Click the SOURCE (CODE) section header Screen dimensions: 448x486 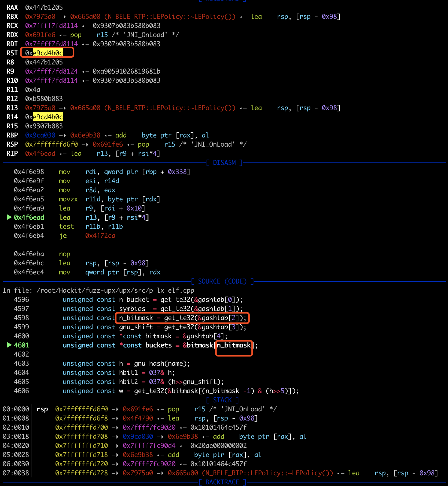(222, 281)
